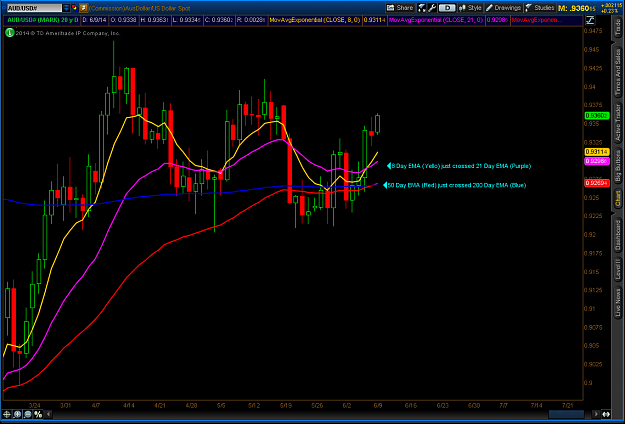Click the truncated red MovAvgExponen... label

[x=537, y=20]
